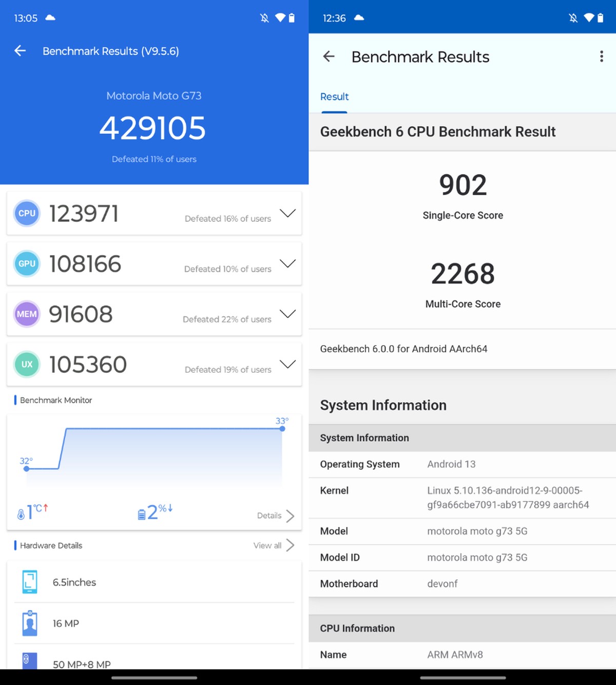
Task: Tap the blue CPU score badge
Action: 27,213
